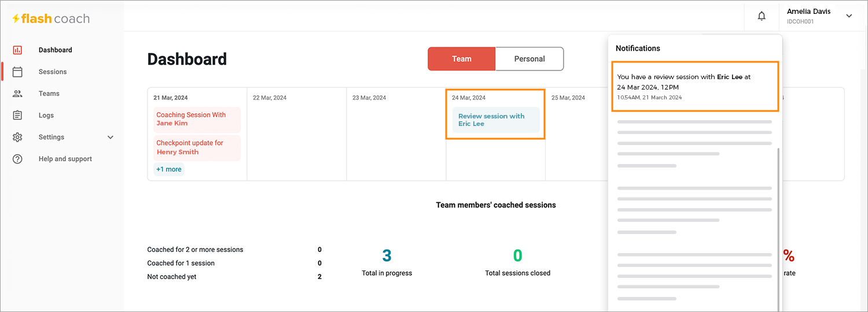
Task: Open Help and support page
Action: coord(65,159)
